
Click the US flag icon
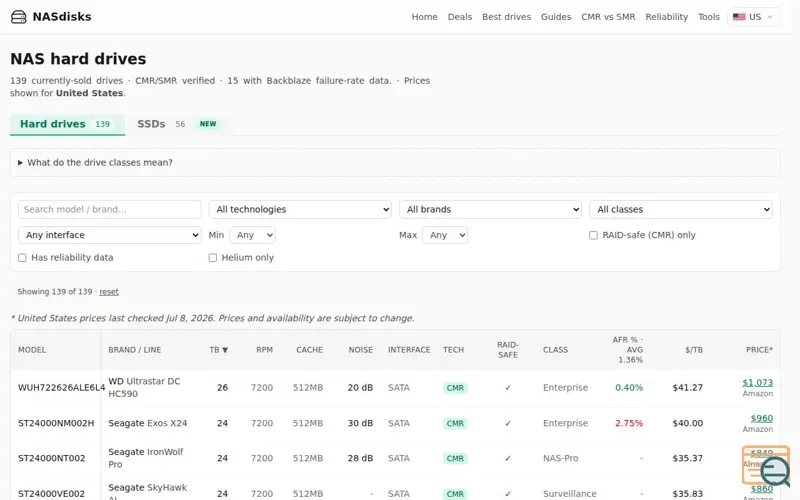[739, 17]
